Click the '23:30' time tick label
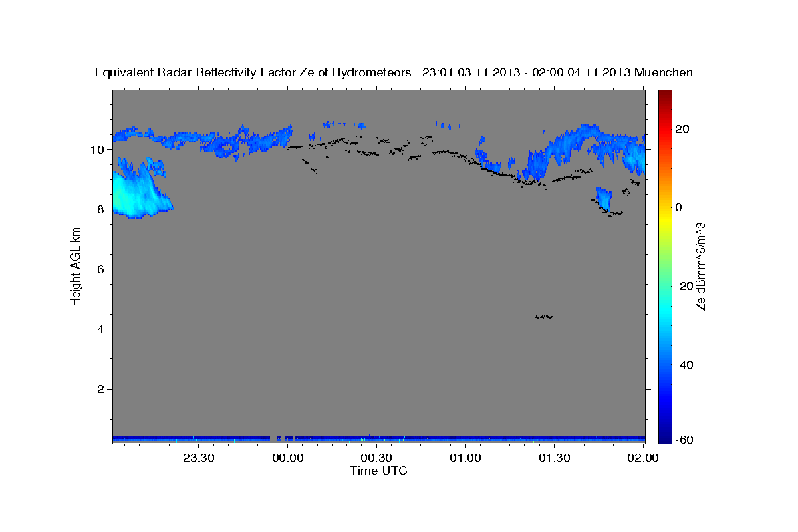Image resolution: width=798 pixels, height=532 pixels. point(199,458)
